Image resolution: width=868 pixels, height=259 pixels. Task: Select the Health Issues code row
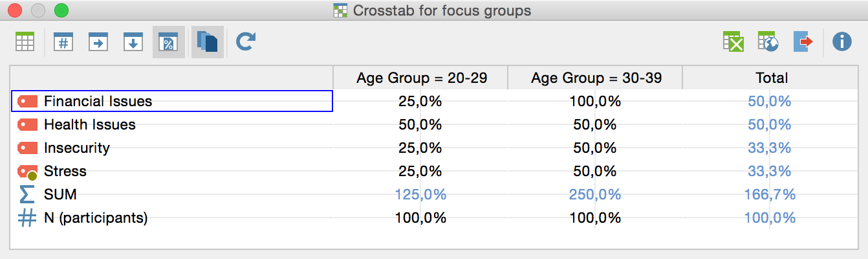[x=172, y=124]
